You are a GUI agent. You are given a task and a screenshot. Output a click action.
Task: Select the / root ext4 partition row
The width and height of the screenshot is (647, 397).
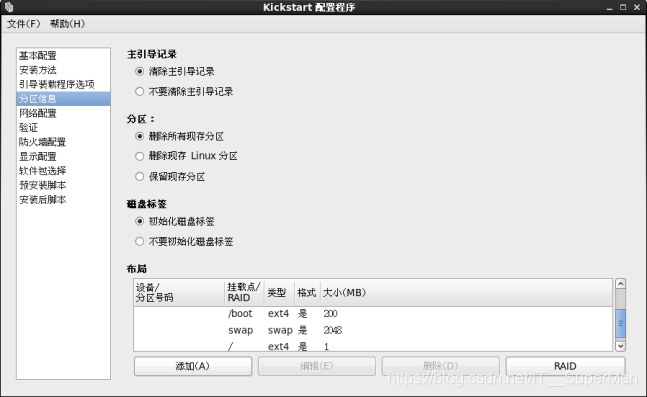click(x=373, y=346)
